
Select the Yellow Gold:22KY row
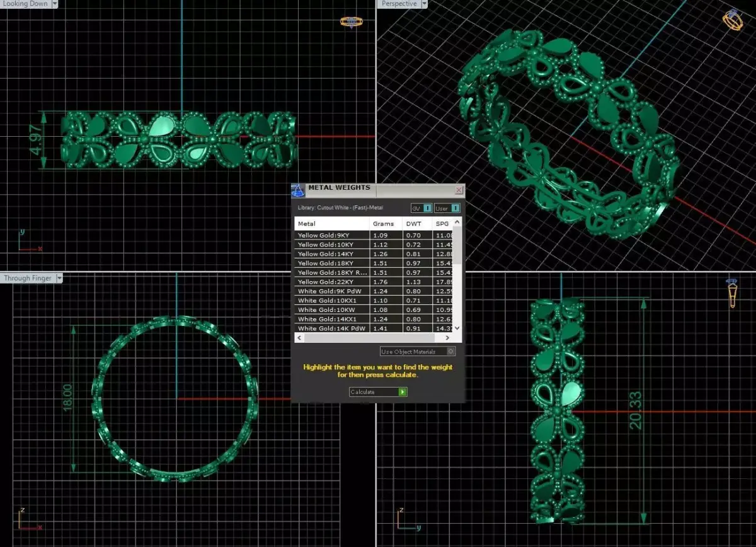(x=374, y=282)
